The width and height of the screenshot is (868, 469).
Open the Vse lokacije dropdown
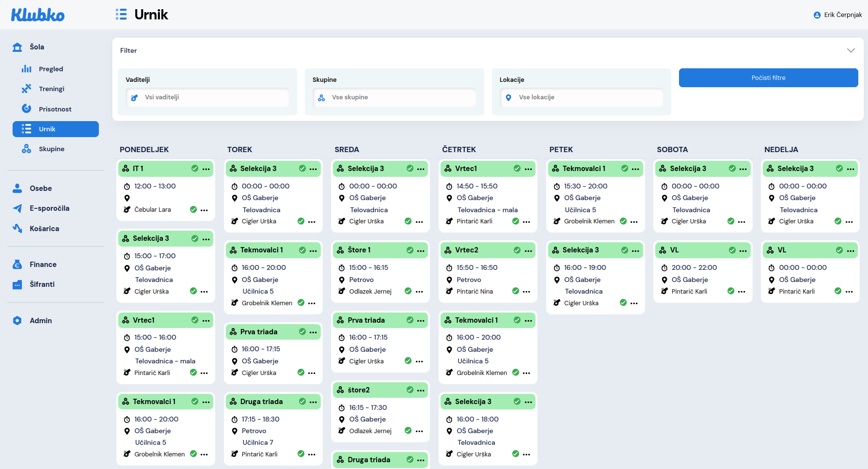pyautogui.click(x=581, y=97)
